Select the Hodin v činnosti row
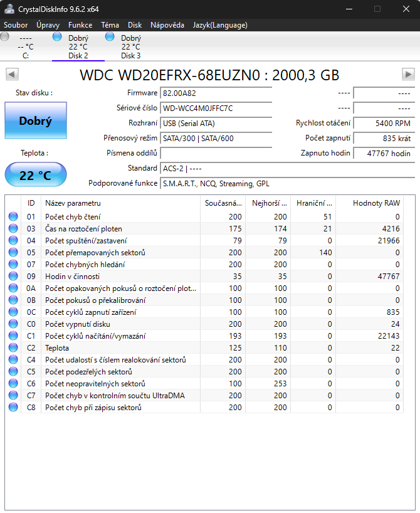The height and width of the screenshot is (513, 420). 204,276
